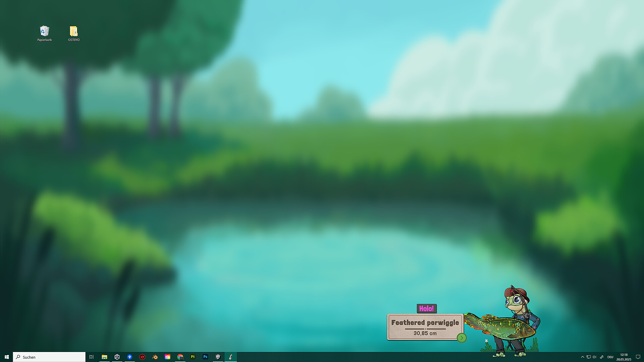Launch Blender from the taskbar
Screen dimensions: 644x362
pos(155,357)
